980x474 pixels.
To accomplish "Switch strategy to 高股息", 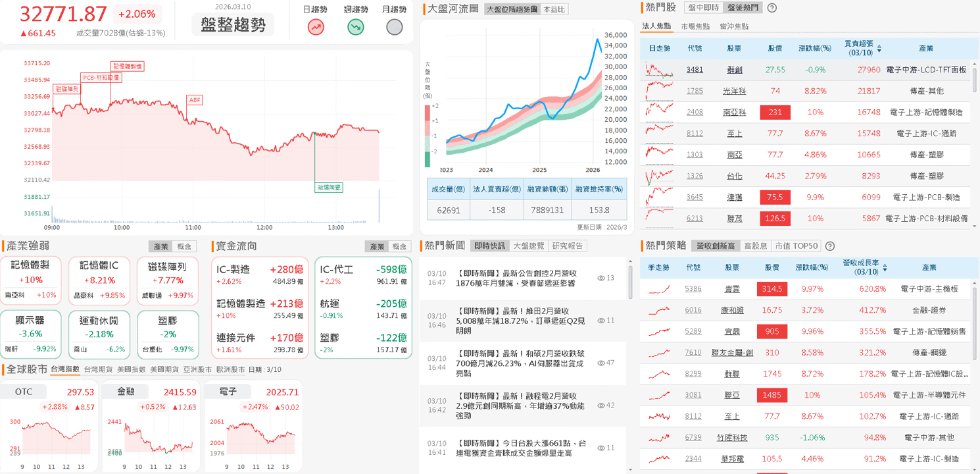I will point(755,246).
